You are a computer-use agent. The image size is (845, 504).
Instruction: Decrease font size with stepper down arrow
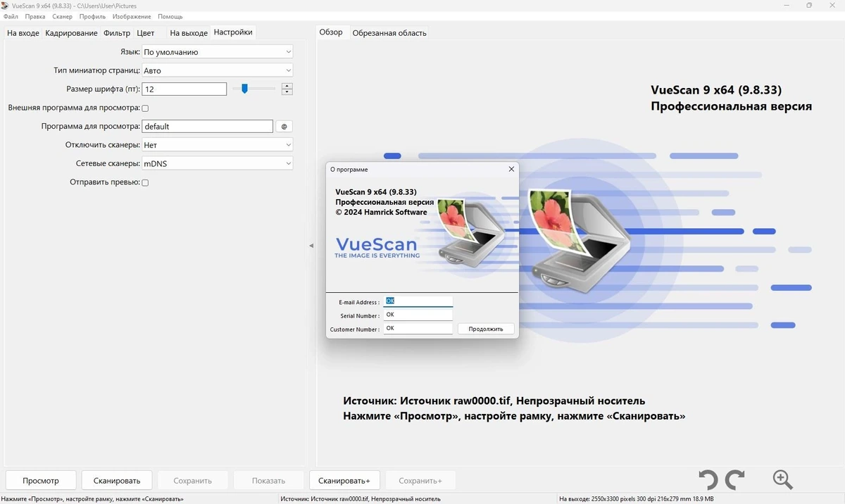287,92
